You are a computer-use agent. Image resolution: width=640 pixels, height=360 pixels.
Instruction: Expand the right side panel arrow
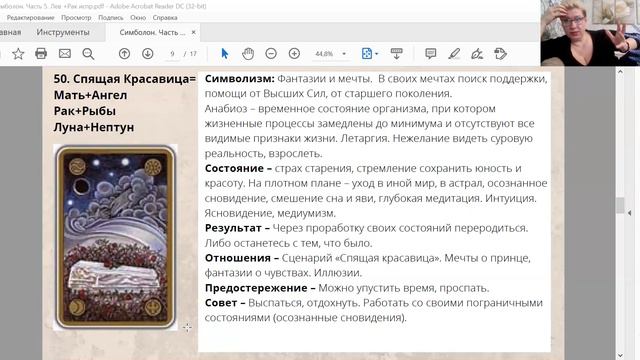[630, 213]
